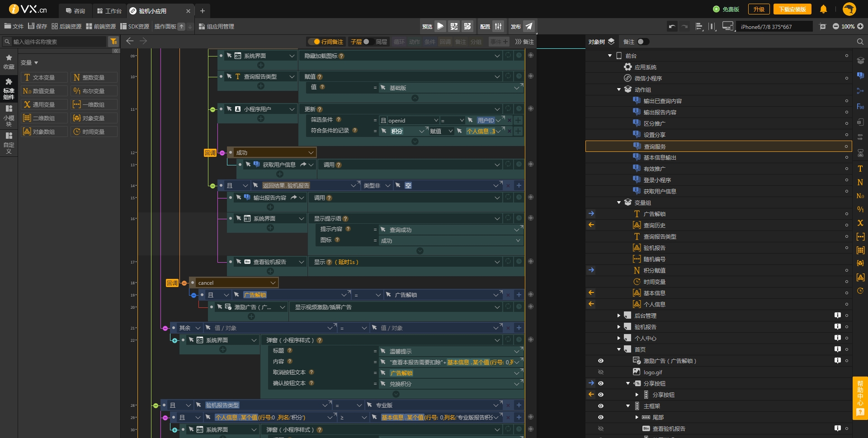
Task: Toggle visibility eye of 主框架 row
Action: [601, 406]
